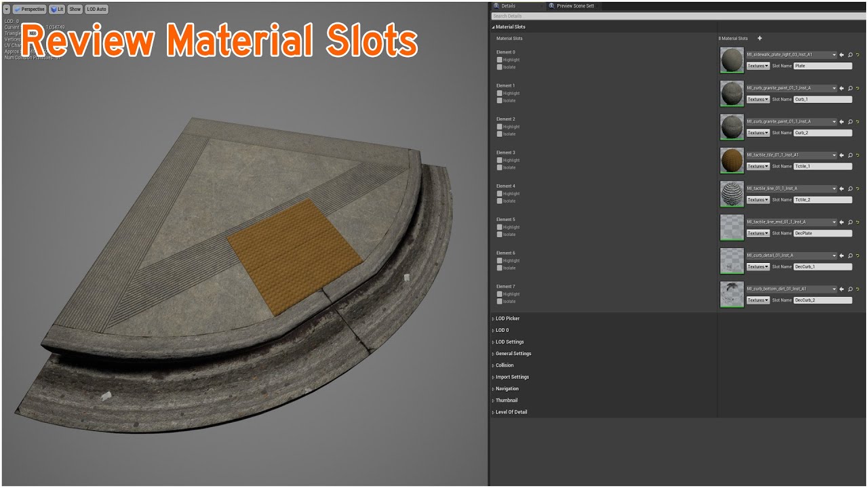The height and width of the screenshot is (488, 868).
Task: Toggle Highlight checkbox for Element 7
Action: pos(499,294)
